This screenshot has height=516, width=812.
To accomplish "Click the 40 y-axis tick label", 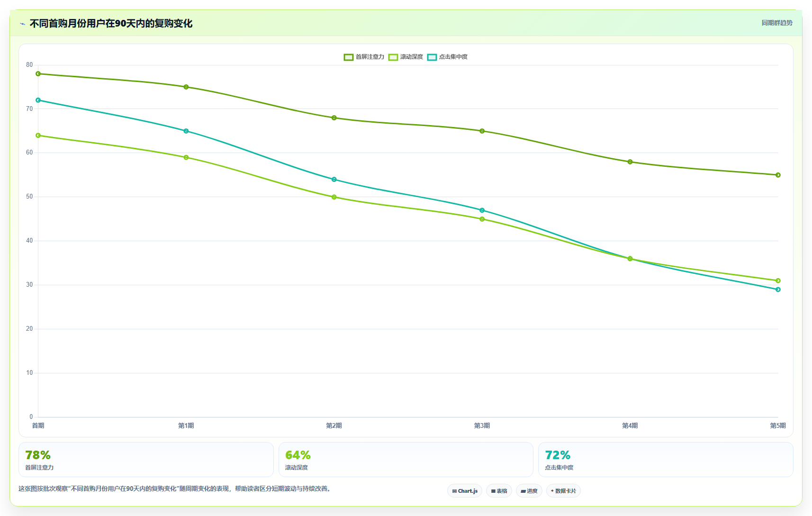I will coord(30,241).
